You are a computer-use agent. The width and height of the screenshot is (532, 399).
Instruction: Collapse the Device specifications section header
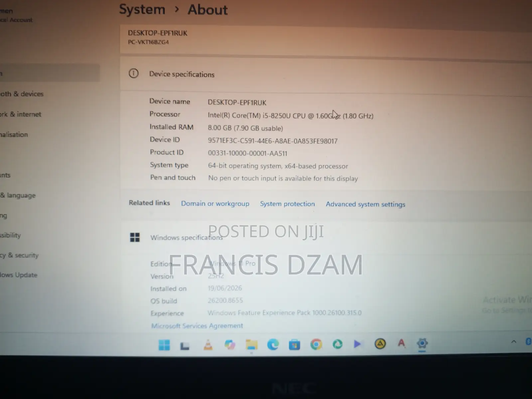pyautogui.click(x=326, y=74)
